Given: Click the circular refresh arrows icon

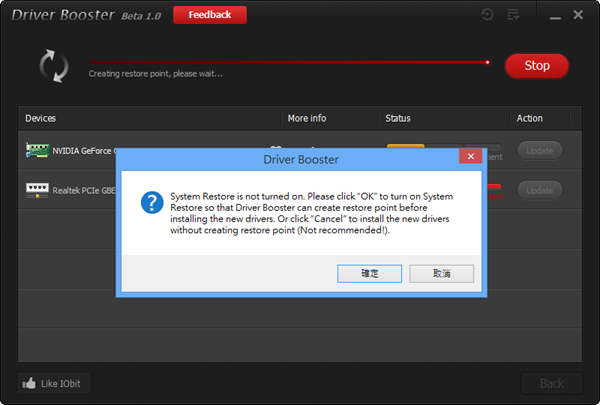Looking at the screenshot, I should click(54, 65).
